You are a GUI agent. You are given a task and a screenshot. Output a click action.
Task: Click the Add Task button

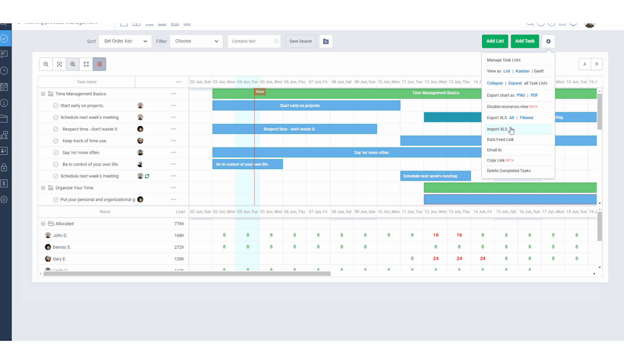coord(525,41)
